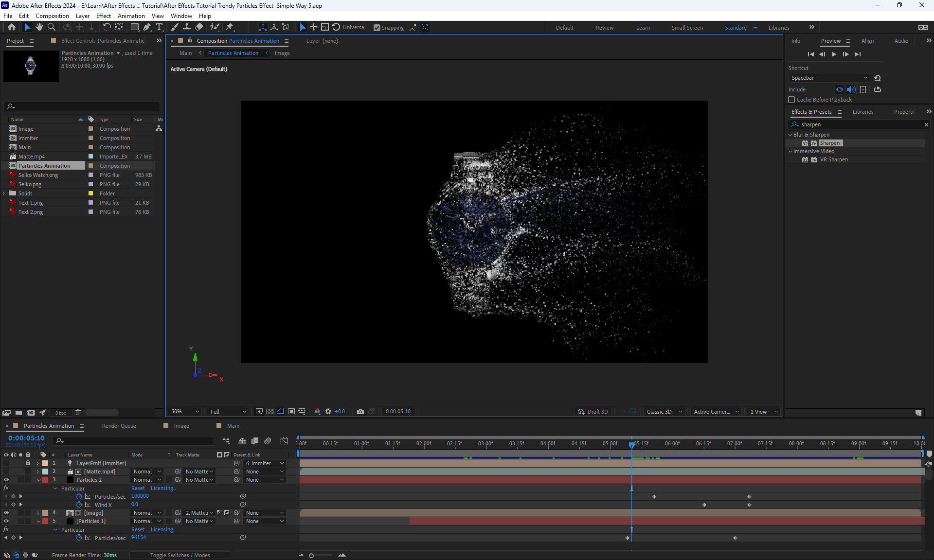Click the Home icon in toolbar
This screenshot has width=934, height=560.
click(12, 27)
